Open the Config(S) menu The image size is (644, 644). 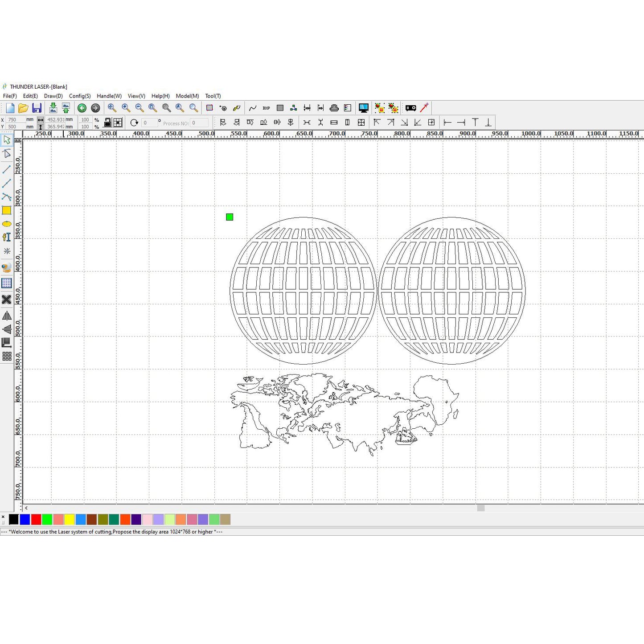click(80, 96)
